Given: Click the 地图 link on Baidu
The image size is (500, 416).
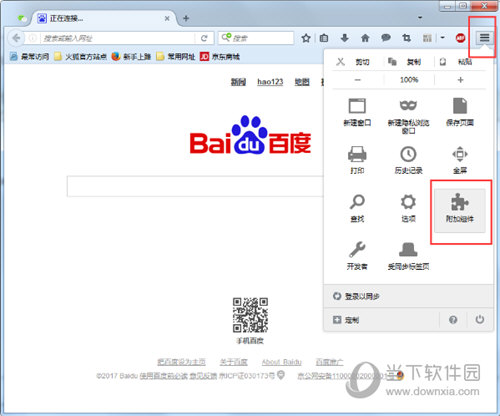Looking at the screenshot, I should click(302, 82).
